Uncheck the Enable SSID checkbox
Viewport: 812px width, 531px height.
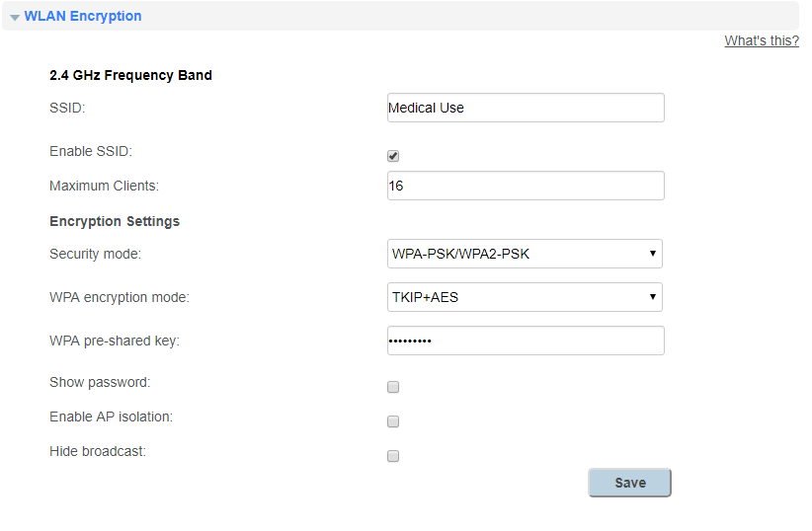pos(393,156)
